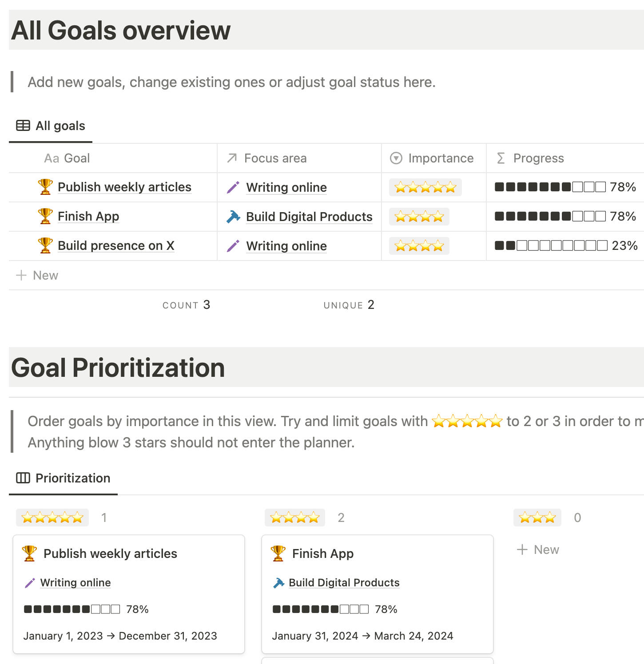
Task: Click the board icon on Prioritization tab
Action: click(23, 478)
